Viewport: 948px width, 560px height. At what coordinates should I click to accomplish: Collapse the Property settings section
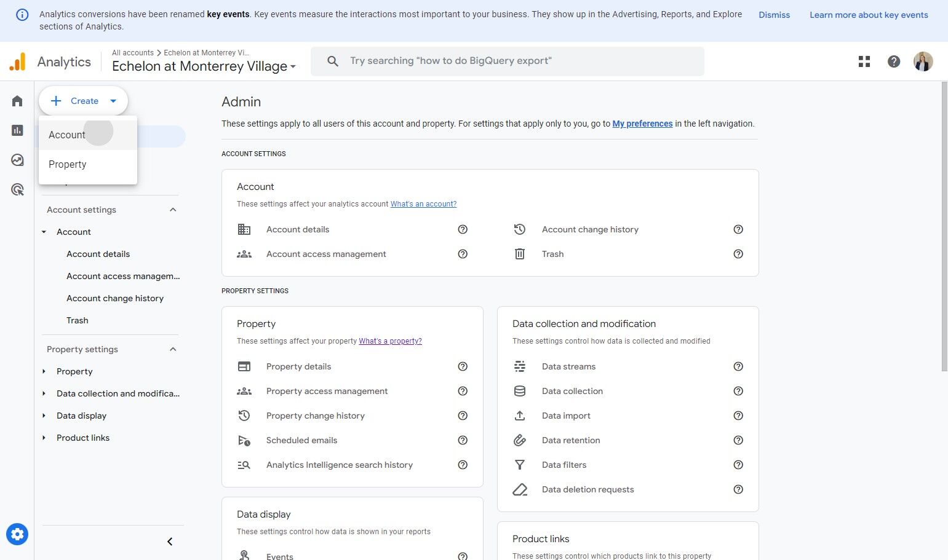pyautogui.click(x=173, y=349)
